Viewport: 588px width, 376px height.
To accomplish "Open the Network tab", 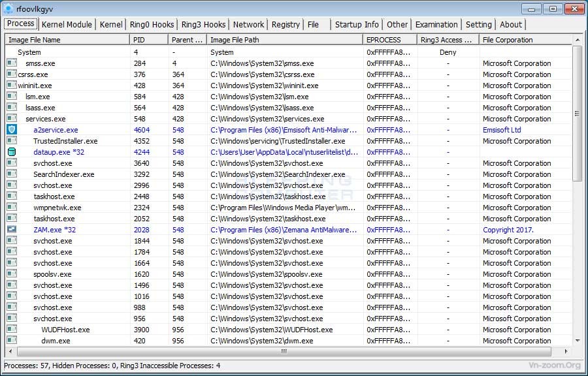I will (248, 24).
